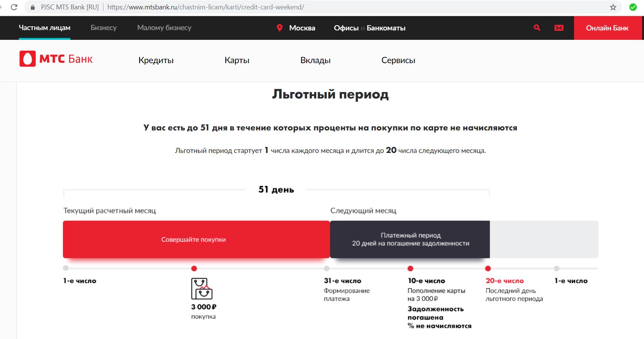Screen dimensions: 644x339
Task: Open the Банкоматы link
Action: pyautogui.click(x=386, y=28)
